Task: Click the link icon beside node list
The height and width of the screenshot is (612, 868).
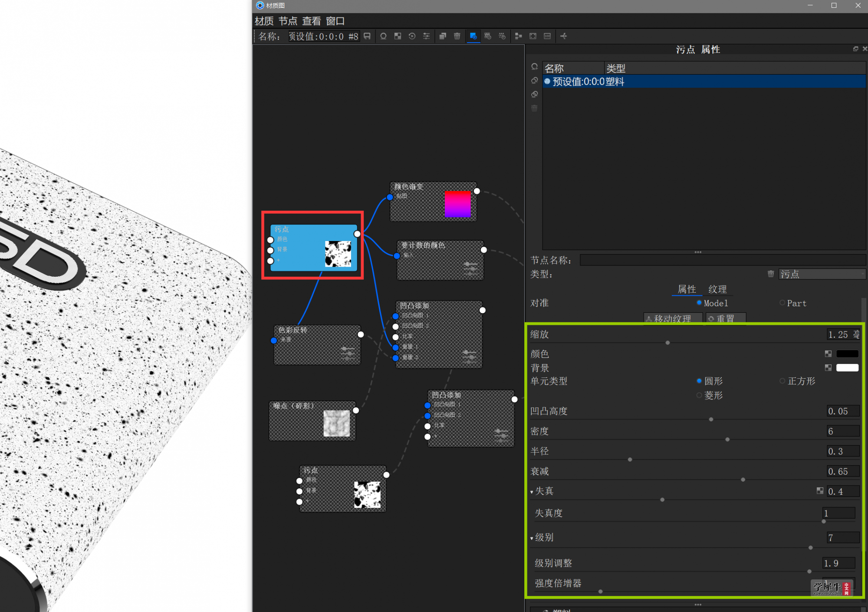Action: click(534, 80)
